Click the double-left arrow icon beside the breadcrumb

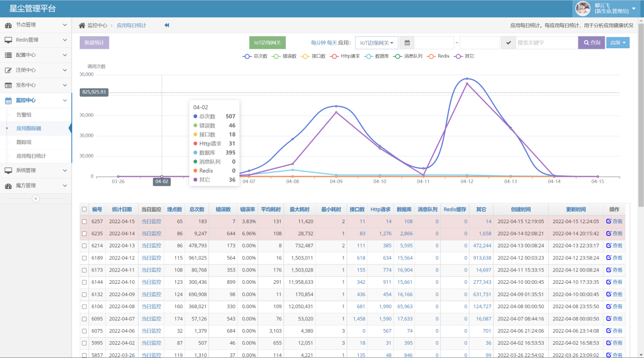point(167,25)
